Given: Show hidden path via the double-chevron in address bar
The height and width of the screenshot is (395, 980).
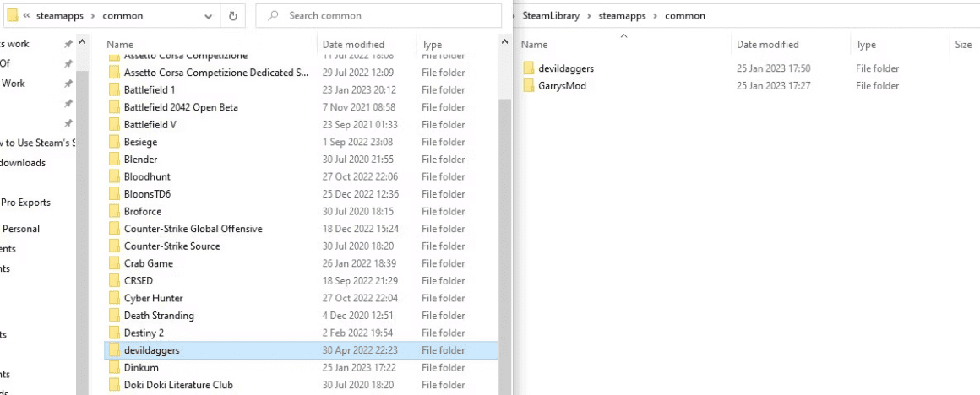Looking at the screenshot, I should pyautogui.click(x=26, y=16).
